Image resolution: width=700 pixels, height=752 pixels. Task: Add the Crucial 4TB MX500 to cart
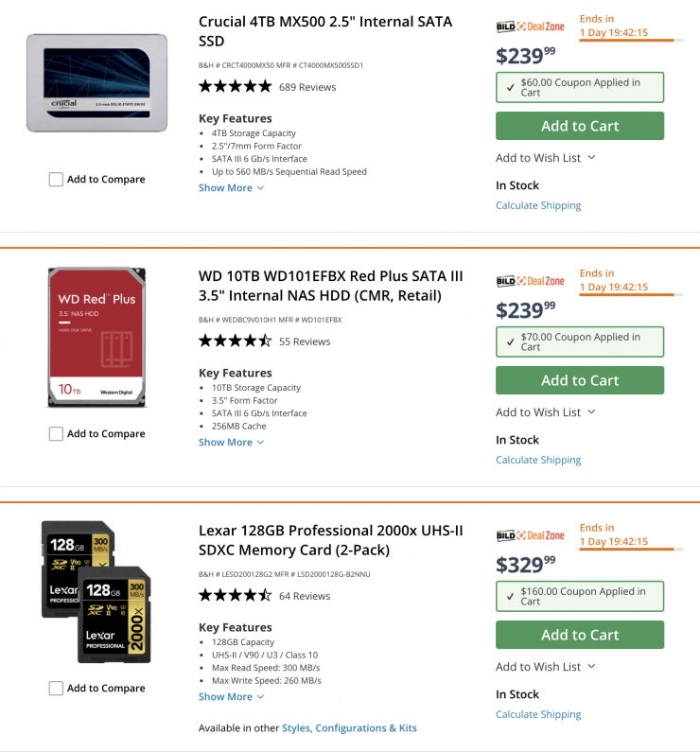580,126
